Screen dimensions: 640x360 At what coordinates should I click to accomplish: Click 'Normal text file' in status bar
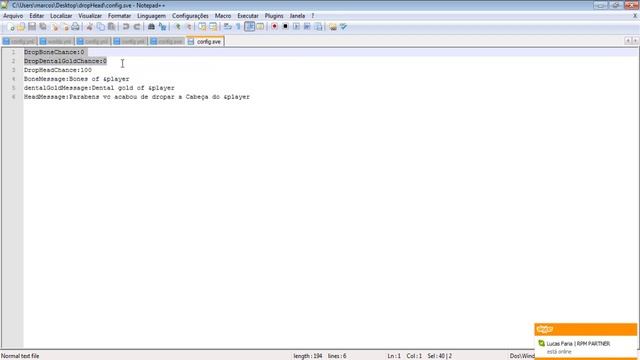coord(20,356)
